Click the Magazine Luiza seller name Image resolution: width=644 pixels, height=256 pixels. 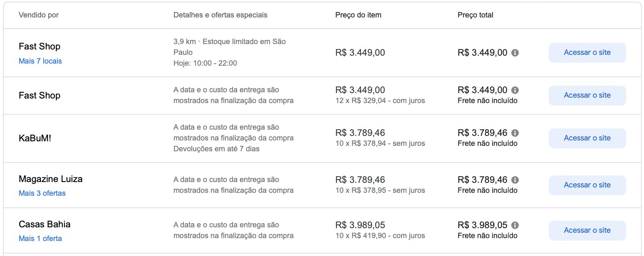51,179
